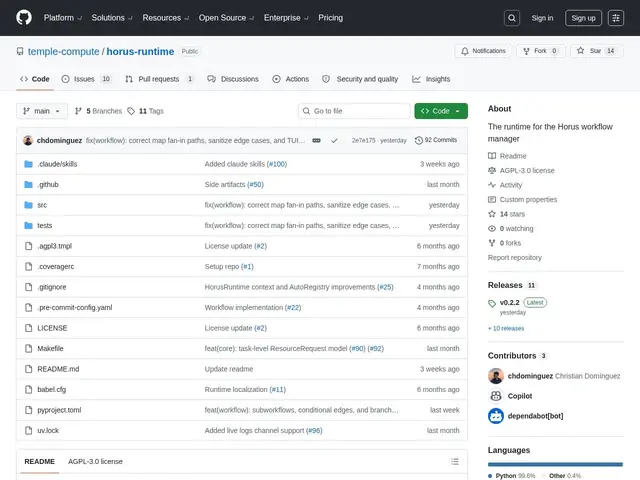Screen dimensions: 640x480
Task: Open the pyproject.toml file
Action: click(59, 410)
